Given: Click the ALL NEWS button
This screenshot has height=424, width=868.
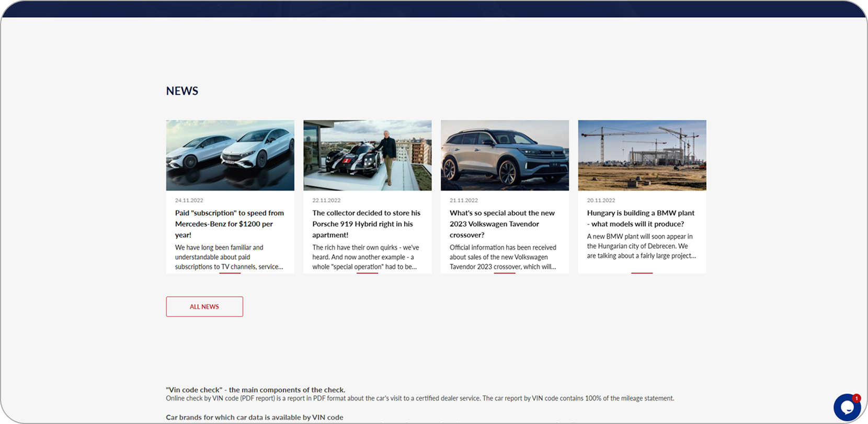Looking at the screenshot, I should click(x=204, y=307).
